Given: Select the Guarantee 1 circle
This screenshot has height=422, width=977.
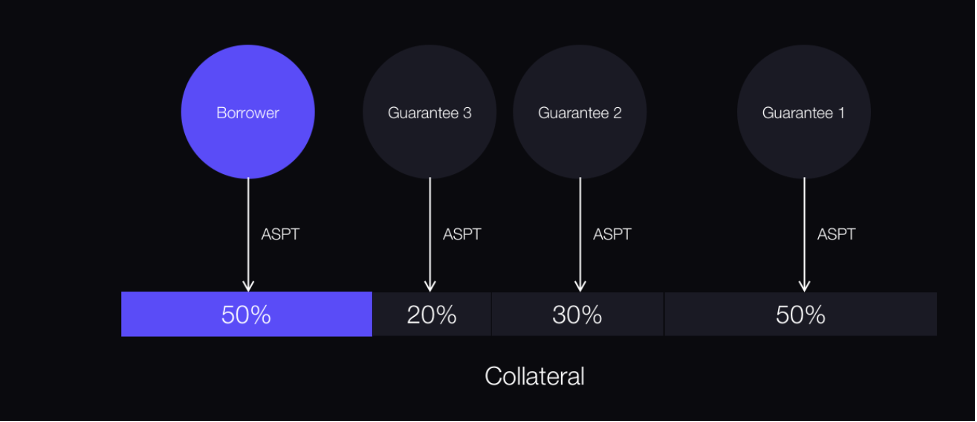Looking at the screenshot, I should point(804,112).
